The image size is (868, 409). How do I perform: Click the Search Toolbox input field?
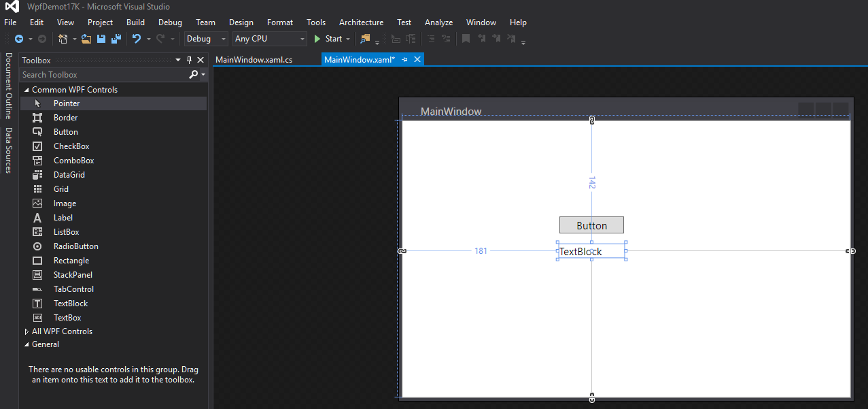tap(103, 75)
